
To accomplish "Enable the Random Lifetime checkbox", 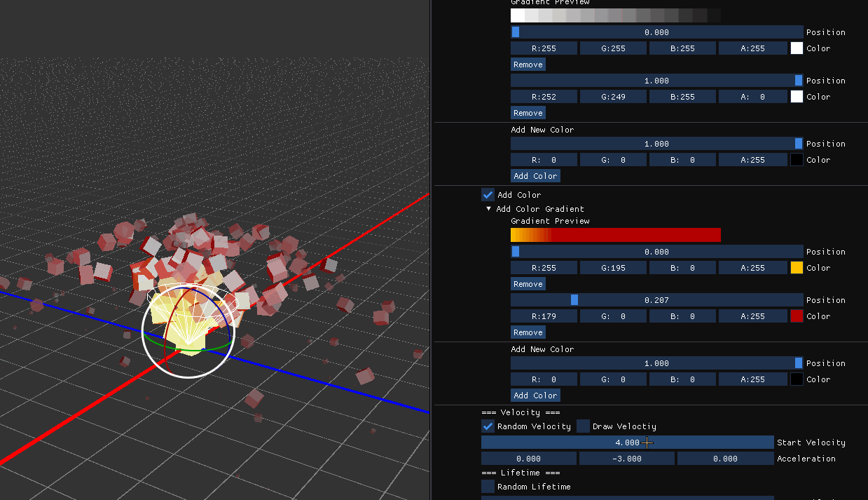I will 488,487.
